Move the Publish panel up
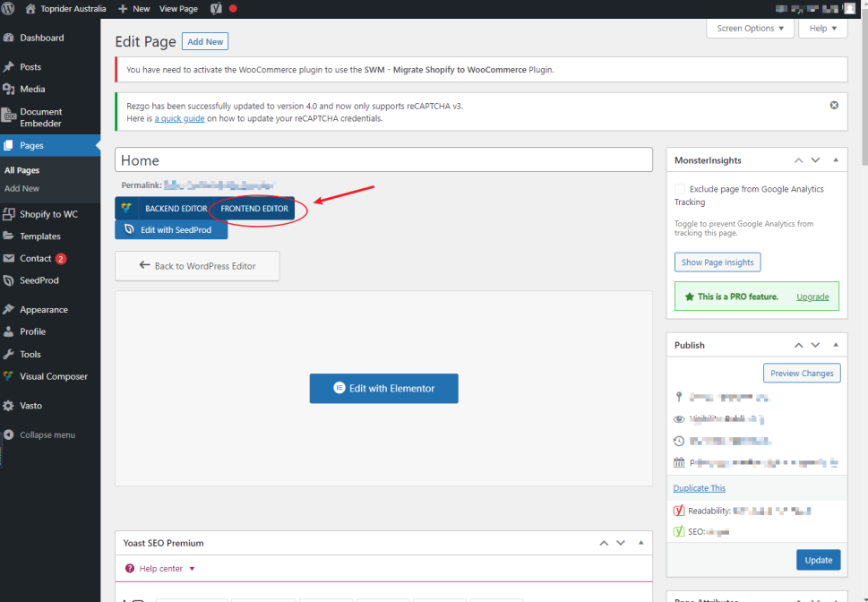868x602 pixels. click(x=798, y=345)
